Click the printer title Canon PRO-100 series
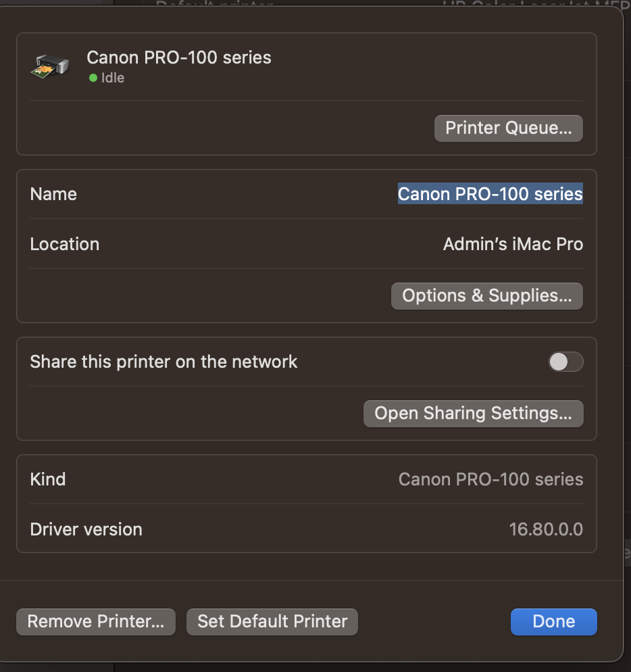This screenshot has height=672, width=631. click(x=178, y=58)
